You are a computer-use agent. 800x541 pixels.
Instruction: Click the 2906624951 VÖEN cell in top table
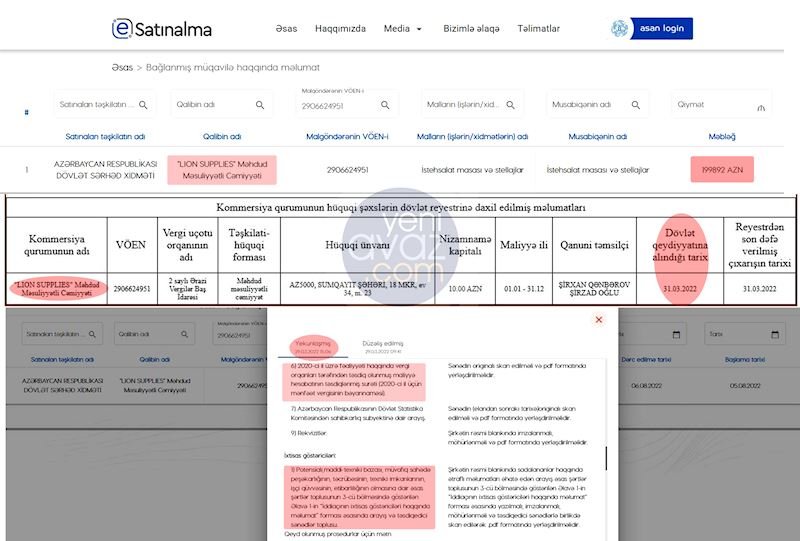347,170
